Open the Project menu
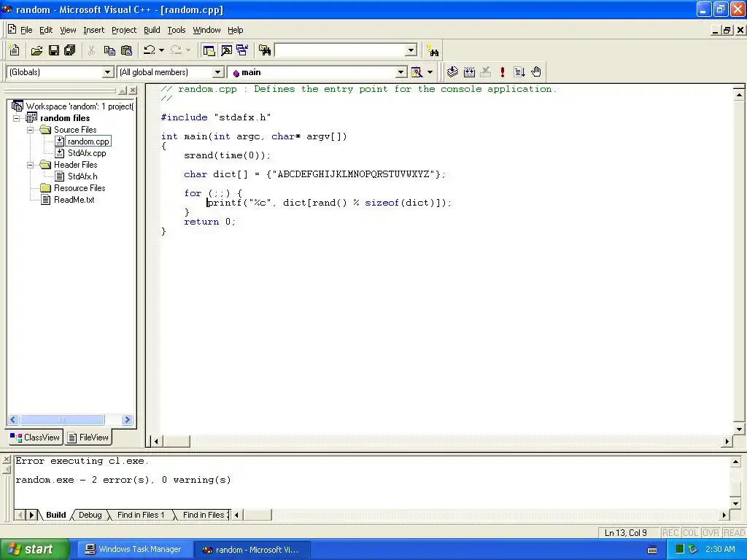 [124, 30]
